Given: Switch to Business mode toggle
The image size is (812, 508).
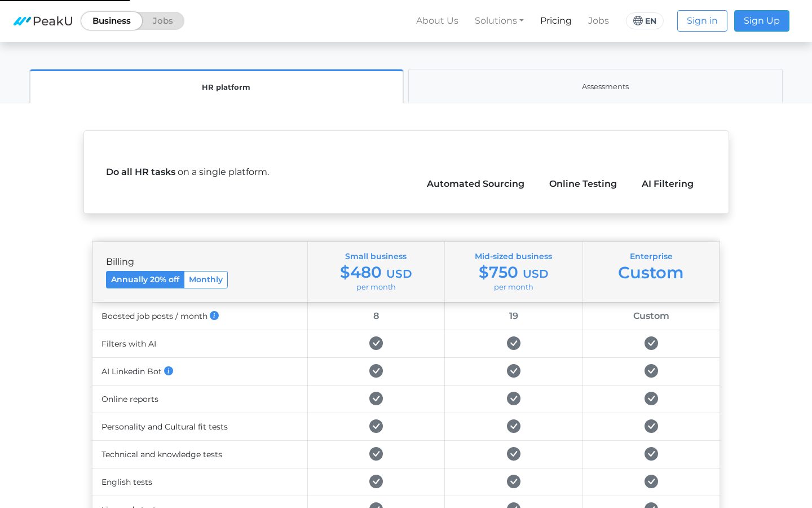Looking at the screenshot, I should (112, 21).
